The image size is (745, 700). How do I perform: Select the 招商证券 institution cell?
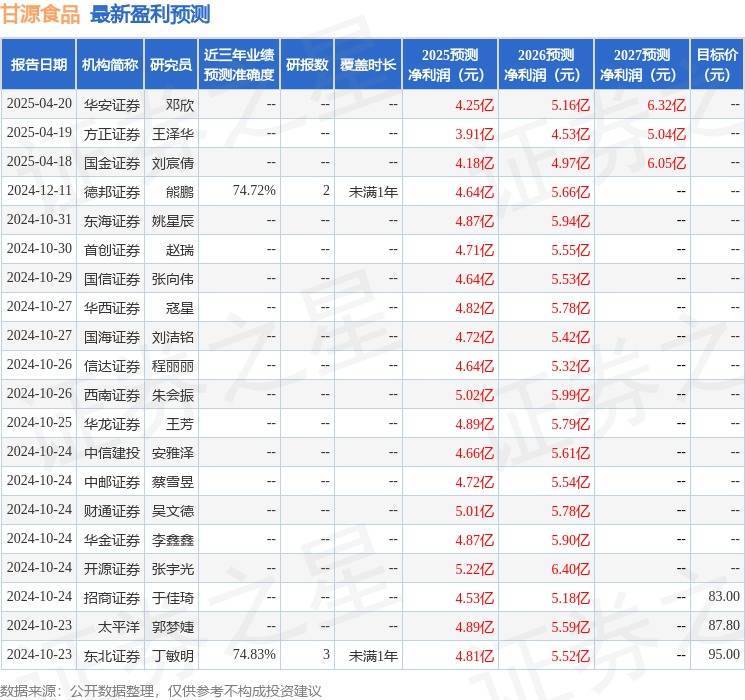[x=112, y=598]
